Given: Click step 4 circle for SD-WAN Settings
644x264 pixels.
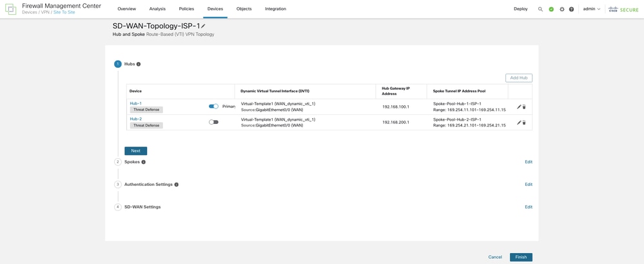Looking at the screenshot, I should (x=118, y=207).
